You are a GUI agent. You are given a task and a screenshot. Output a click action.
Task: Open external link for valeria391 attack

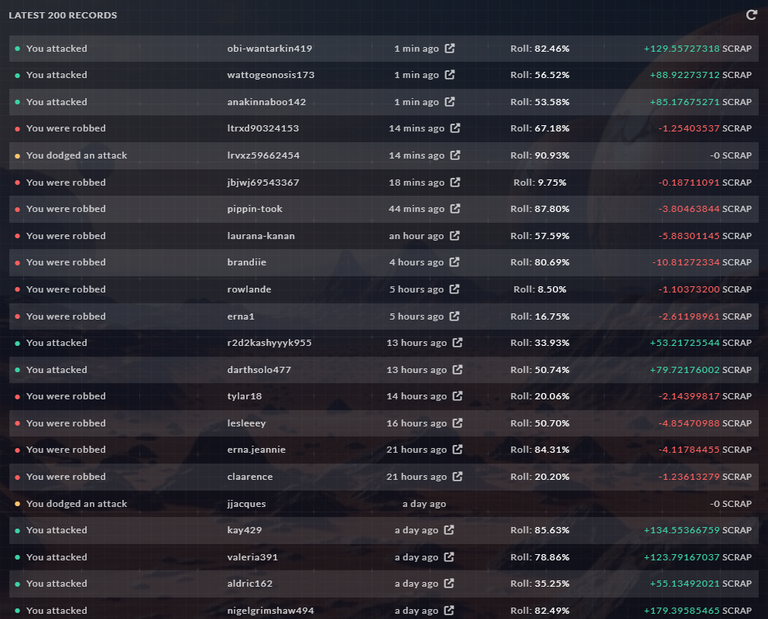pos(449,557)
